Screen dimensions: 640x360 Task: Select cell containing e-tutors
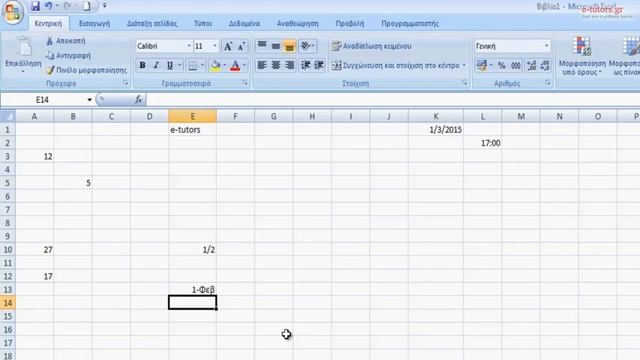[192, 130]
